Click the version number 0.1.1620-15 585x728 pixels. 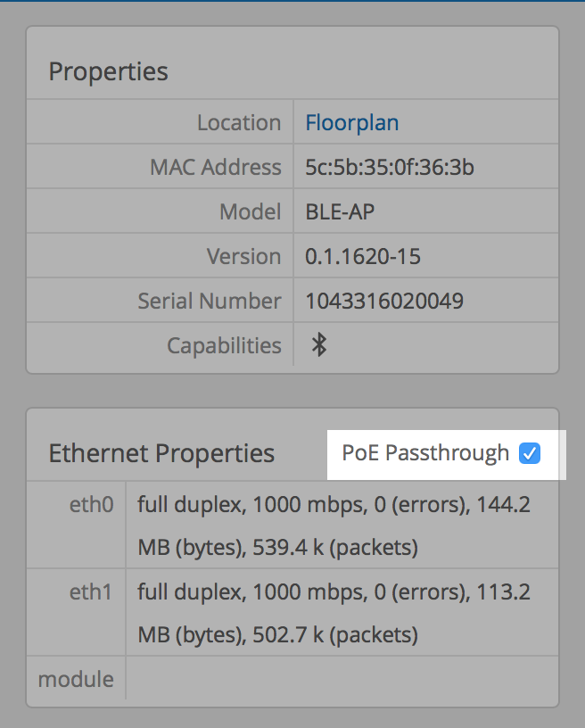pyautogui.click(x=362, y=256)
